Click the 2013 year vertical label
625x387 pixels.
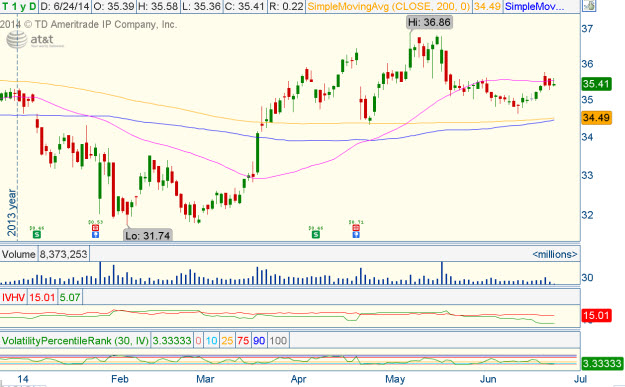pos(12,212)
